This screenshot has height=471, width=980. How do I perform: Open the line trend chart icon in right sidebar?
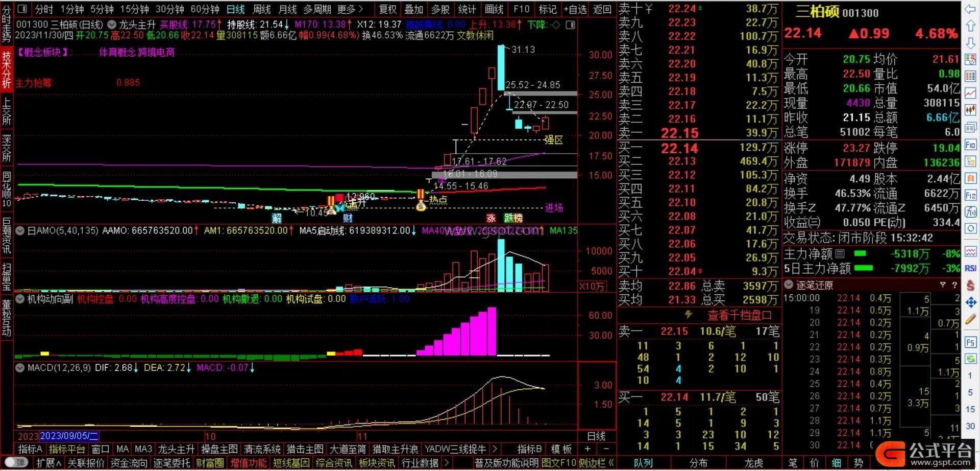pyautogui.click(x=970, y=93)
